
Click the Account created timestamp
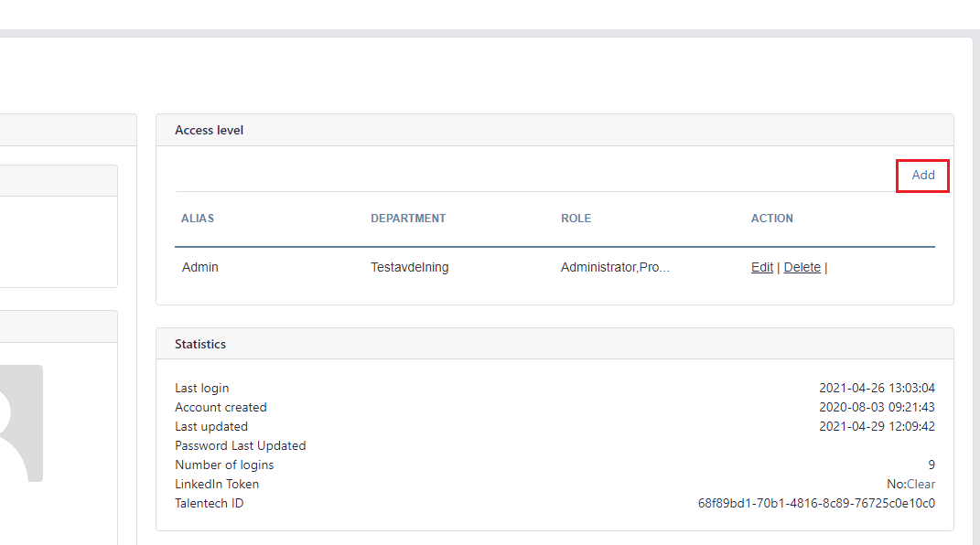[877, 407]
